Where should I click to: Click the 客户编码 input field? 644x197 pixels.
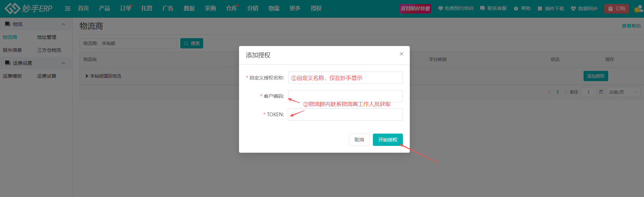[x=345, y=96]
